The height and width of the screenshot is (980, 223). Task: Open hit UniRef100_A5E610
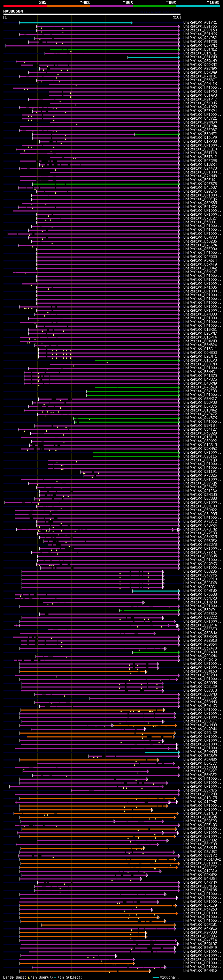pos(200,613)
